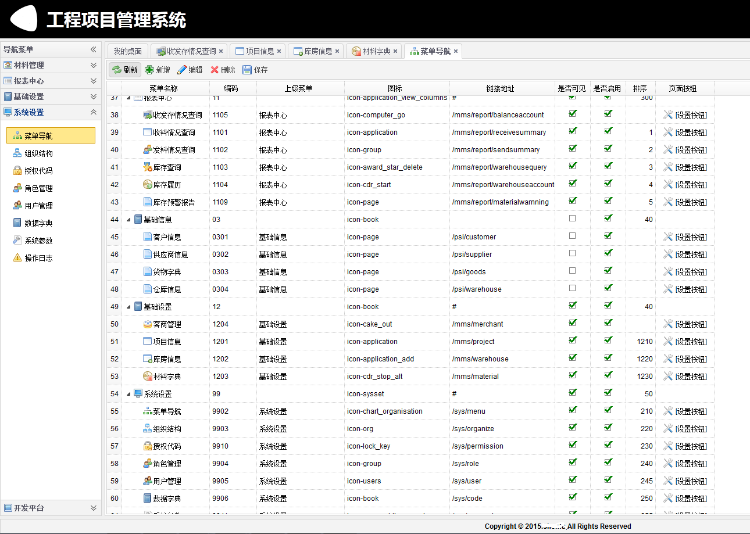This screenshot has width=750, height=534.
Task: Click the computer icon in row 38 (code 1105)
Action: pyautogui.click(x=148, y=115)
